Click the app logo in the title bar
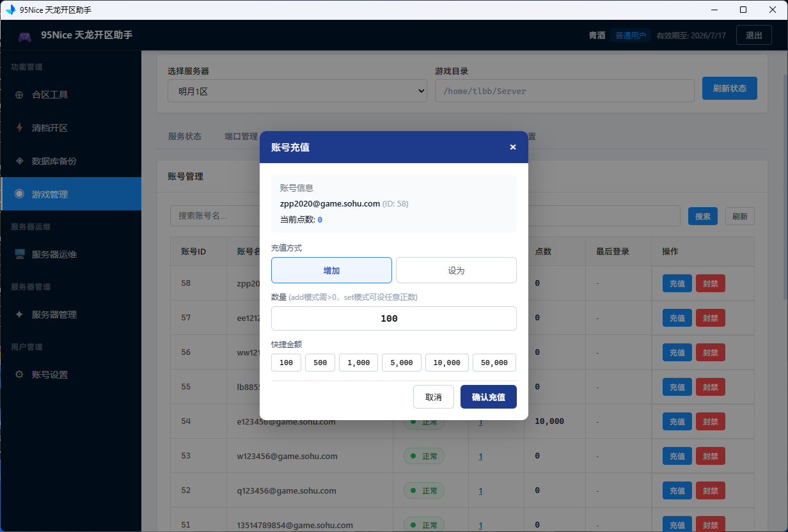Viewport: 788px width, 532px height. [10, 10]
